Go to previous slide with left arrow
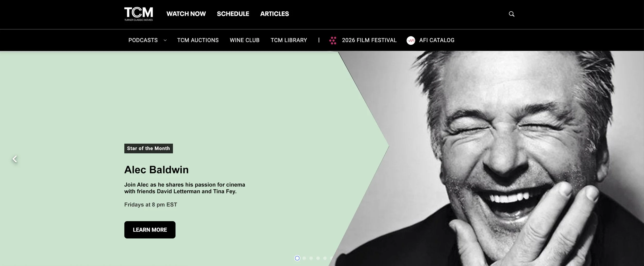Viewport: 644px width, 266px height. point(15,159)
